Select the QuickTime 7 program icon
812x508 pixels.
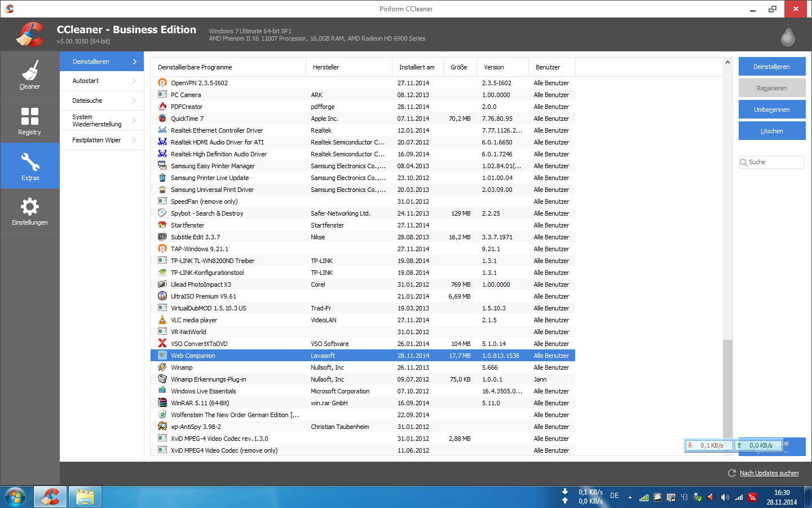(162, 119)
